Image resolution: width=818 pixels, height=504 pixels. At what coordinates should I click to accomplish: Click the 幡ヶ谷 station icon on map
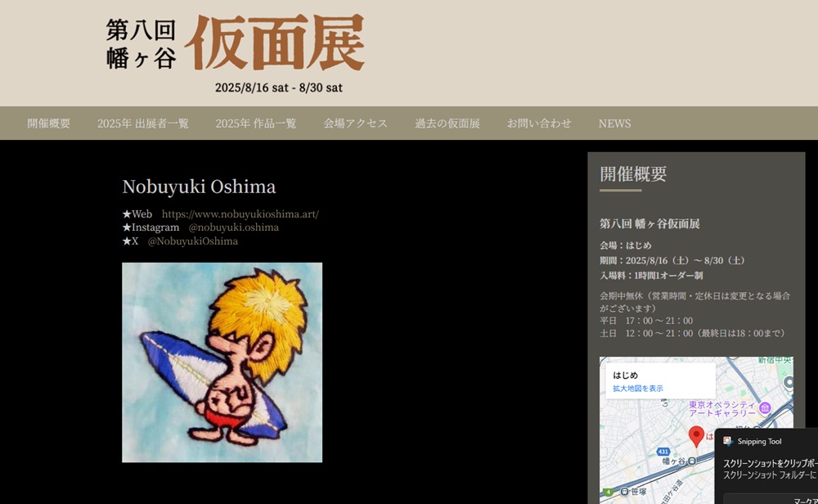coord(692,461)
